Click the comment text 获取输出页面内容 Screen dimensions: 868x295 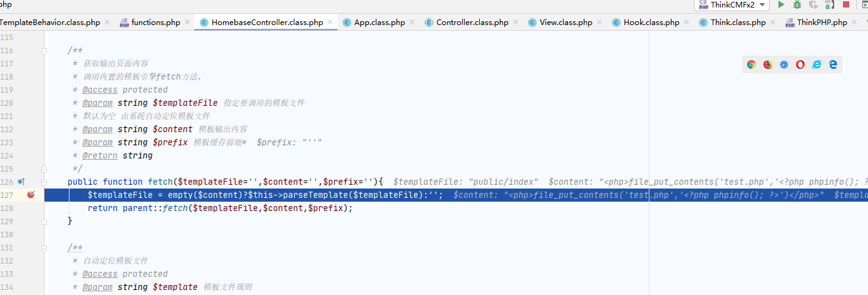(115, 63)
